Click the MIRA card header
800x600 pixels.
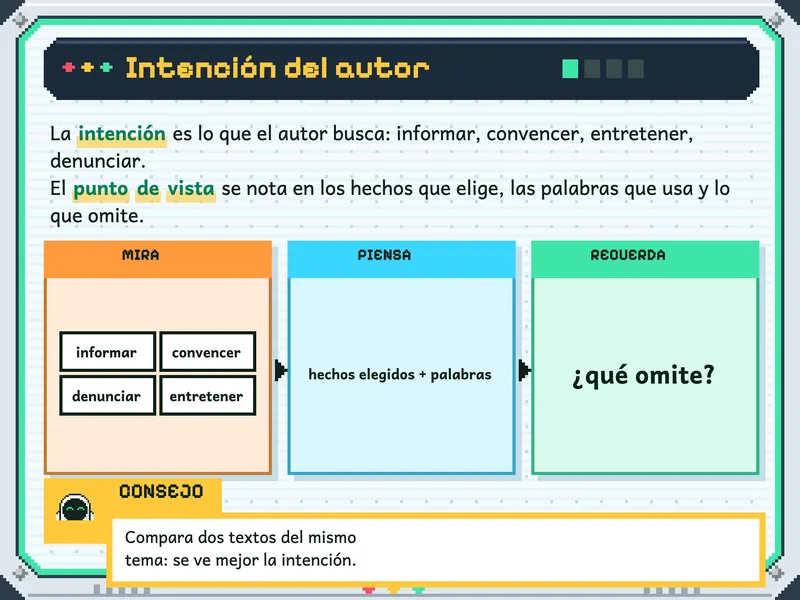[158, 259]
